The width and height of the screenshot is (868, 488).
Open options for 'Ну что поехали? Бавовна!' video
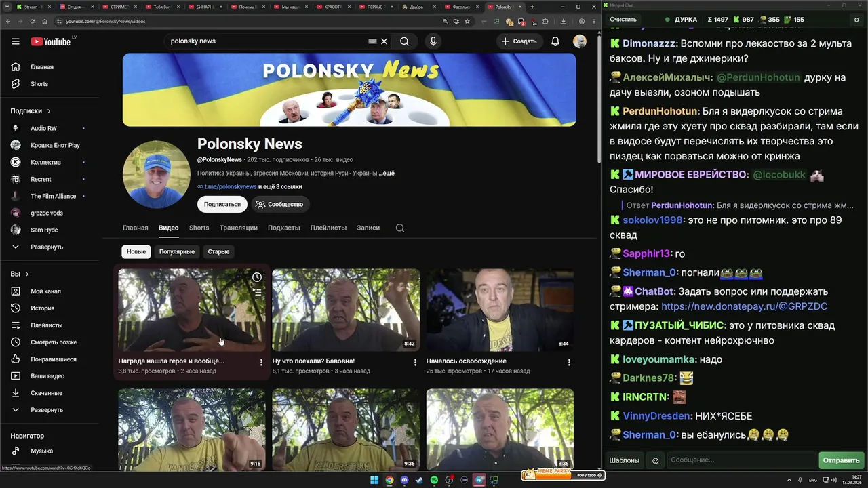pos(415,363)
